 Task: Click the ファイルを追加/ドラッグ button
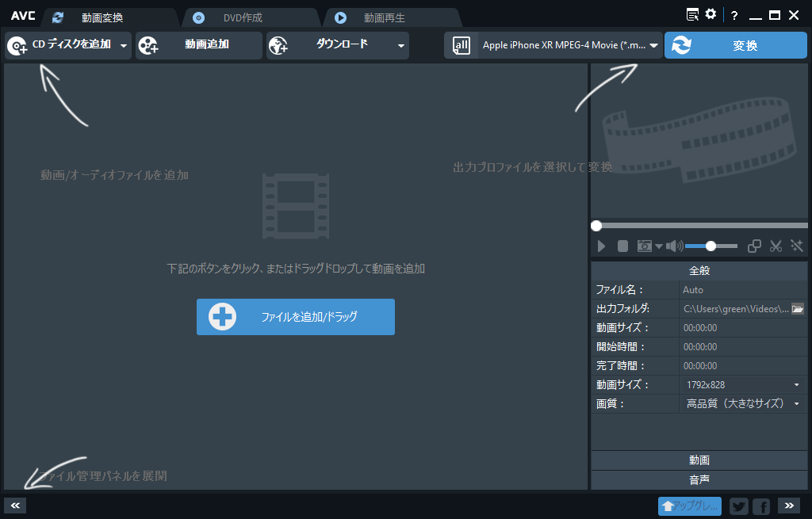(296, 317)
